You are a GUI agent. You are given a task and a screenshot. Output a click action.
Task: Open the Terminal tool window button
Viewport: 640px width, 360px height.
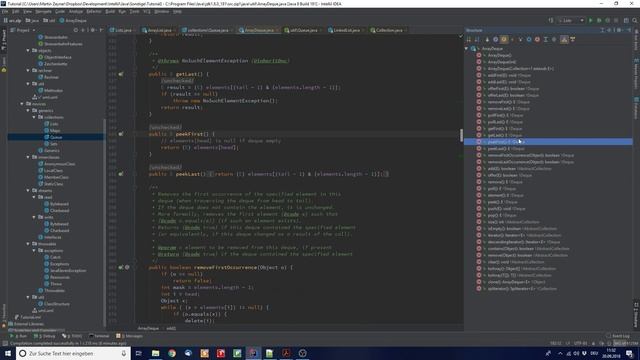tap(99, 336)
